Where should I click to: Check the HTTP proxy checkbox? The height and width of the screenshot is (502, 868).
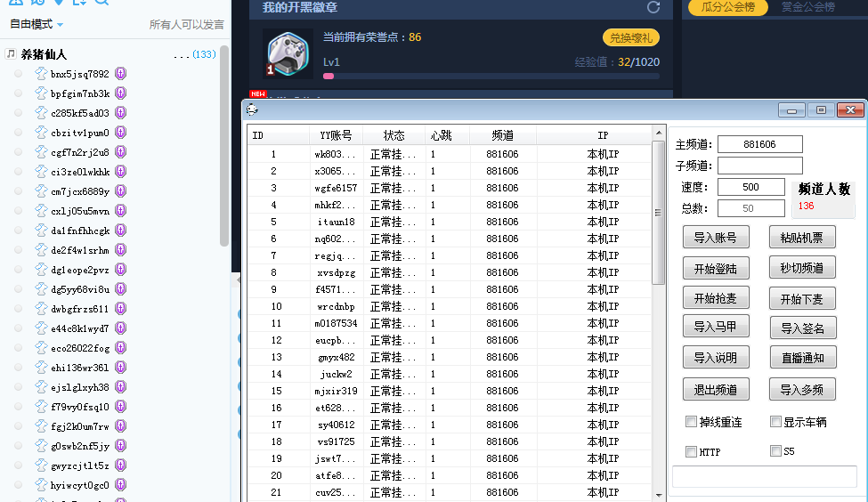coord(691,451)
